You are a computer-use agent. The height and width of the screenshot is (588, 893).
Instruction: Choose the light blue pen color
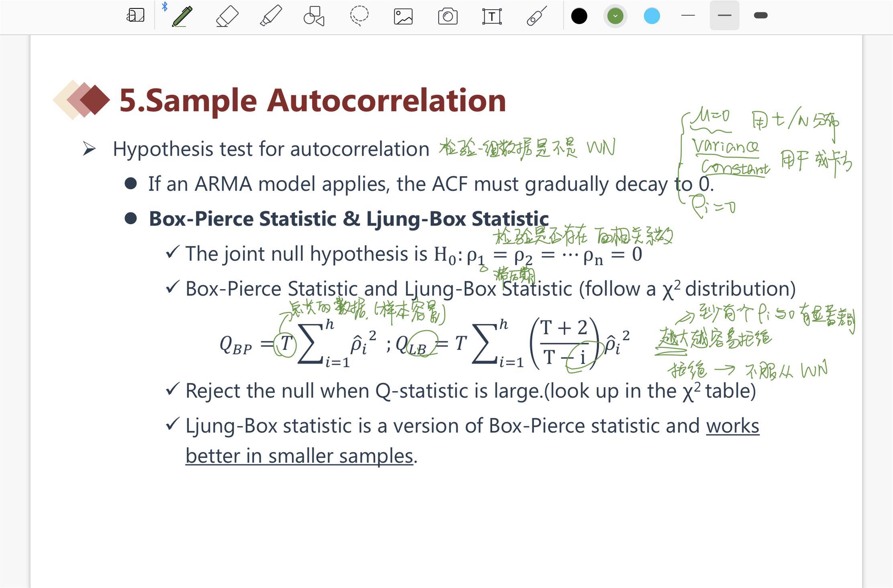(652, 16)
